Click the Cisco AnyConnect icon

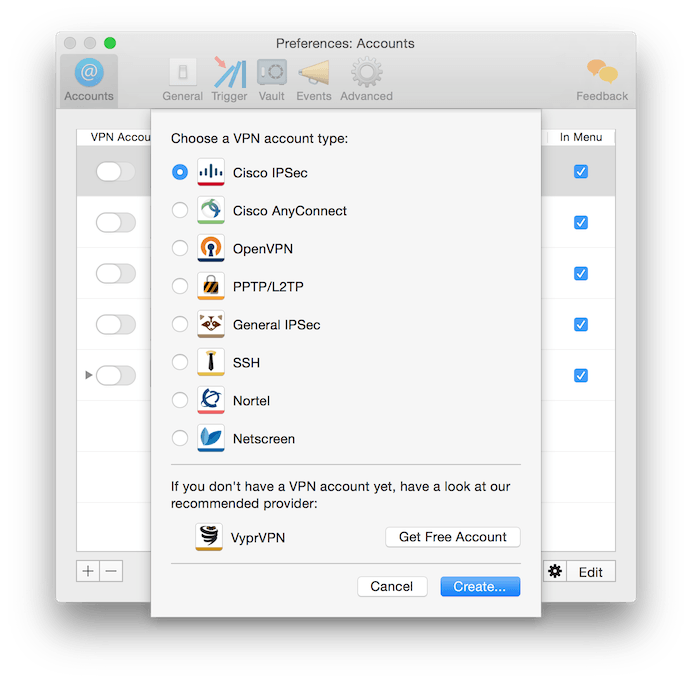pos(211,210)
